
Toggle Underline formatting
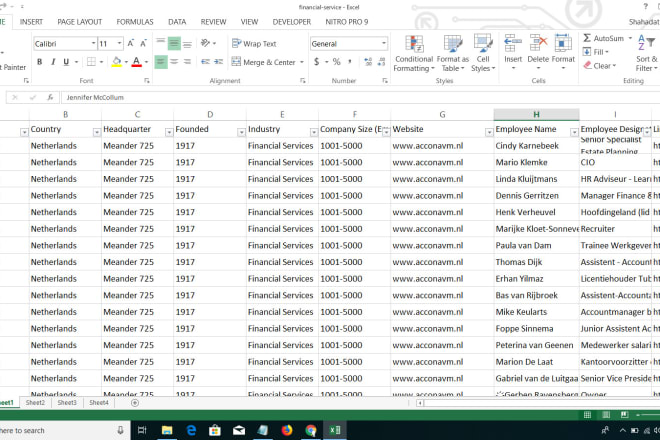click(x=66, y=62)
